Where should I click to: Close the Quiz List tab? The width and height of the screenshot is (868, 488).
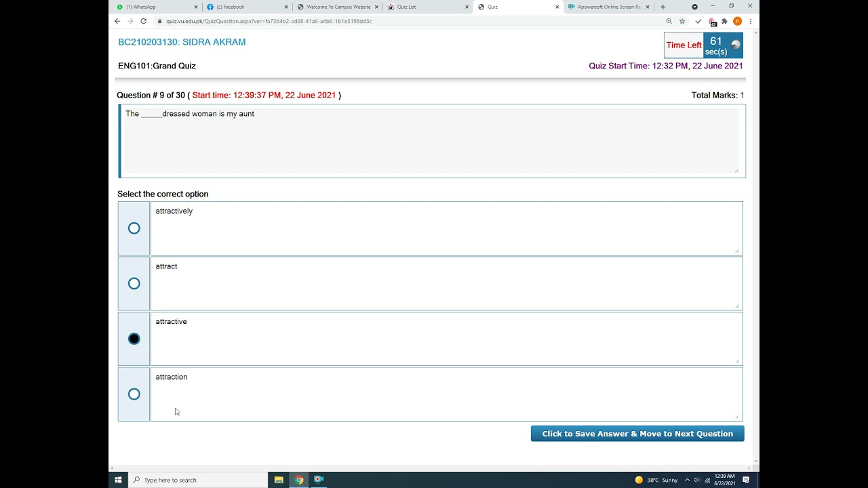click(x=467, y=7)
